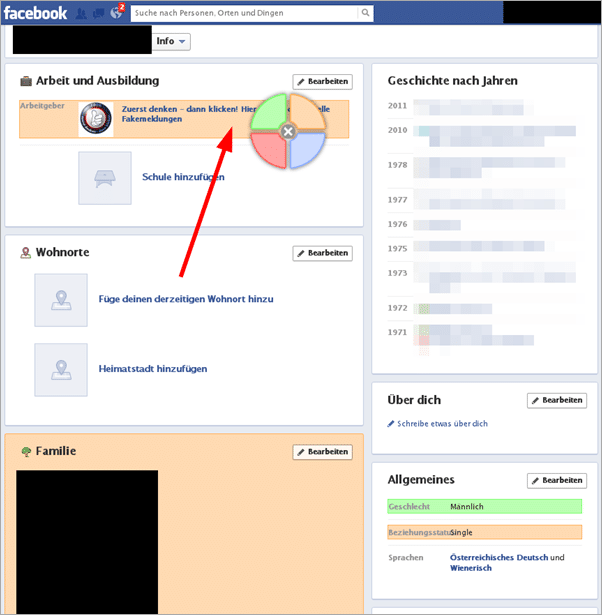This screenshot has width=602, height=615.
Task: Select year 1977 in the timeline list
Action: (398, 200)
